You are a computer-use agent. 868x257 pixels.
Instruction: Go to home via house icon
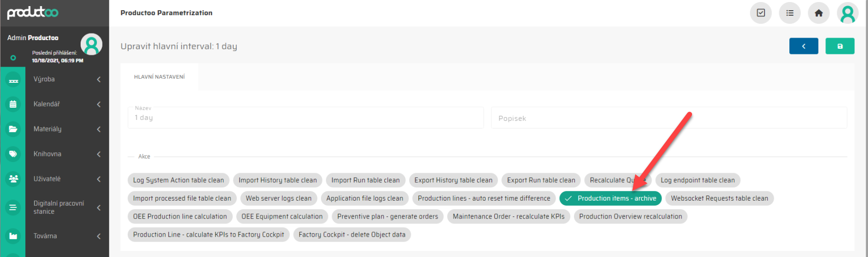[x=818, y=13]
